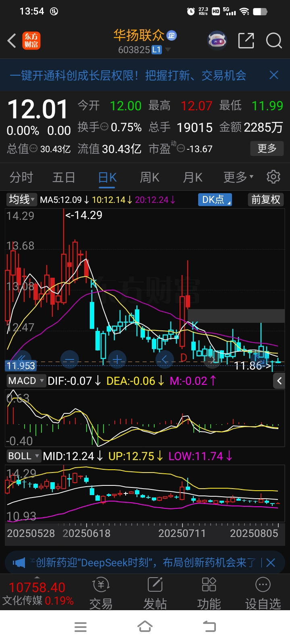The height and width of the screenshot is (644, 290).
Task: Open the BOLL indicator dropdown
Action: click(x=24, y=456)
